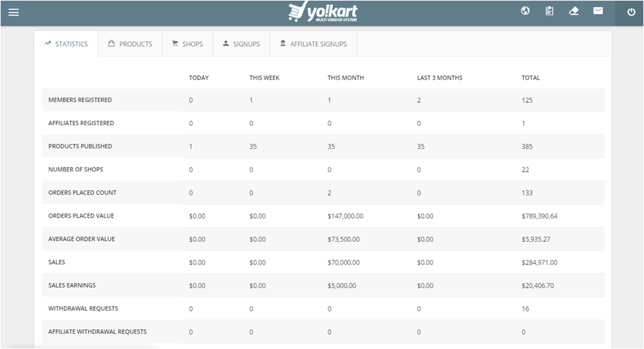Switch to the Statistics tab
The height and width of the screenshot is (349, 644).
click(x=66, y=44)
